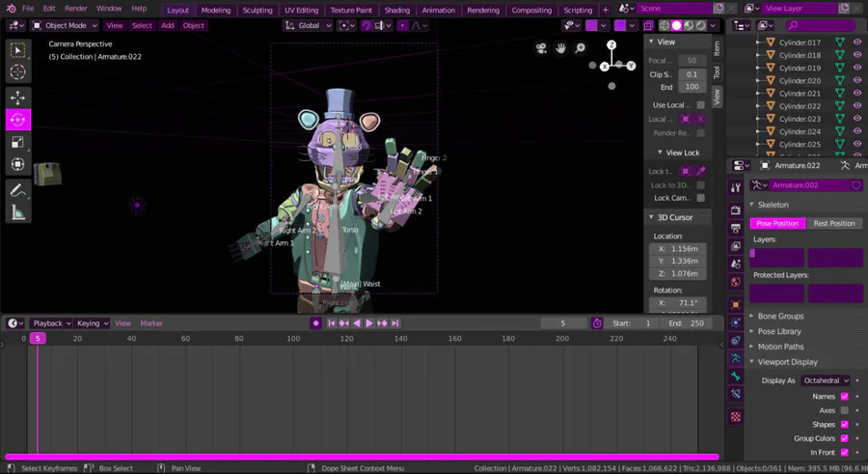Viewport: 868px width, 474px height.
Task: Jump to the start frame
Action: click(331, 323)
